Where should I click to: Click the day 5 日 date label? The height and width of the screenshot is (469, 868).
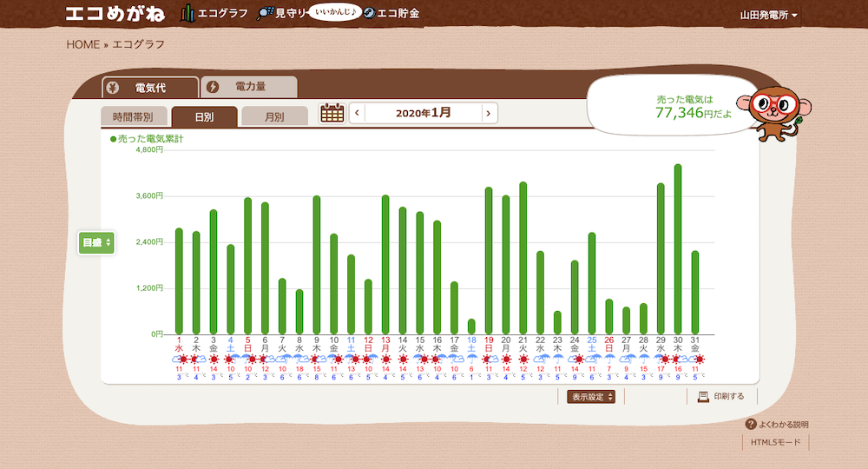pos(248,345)
